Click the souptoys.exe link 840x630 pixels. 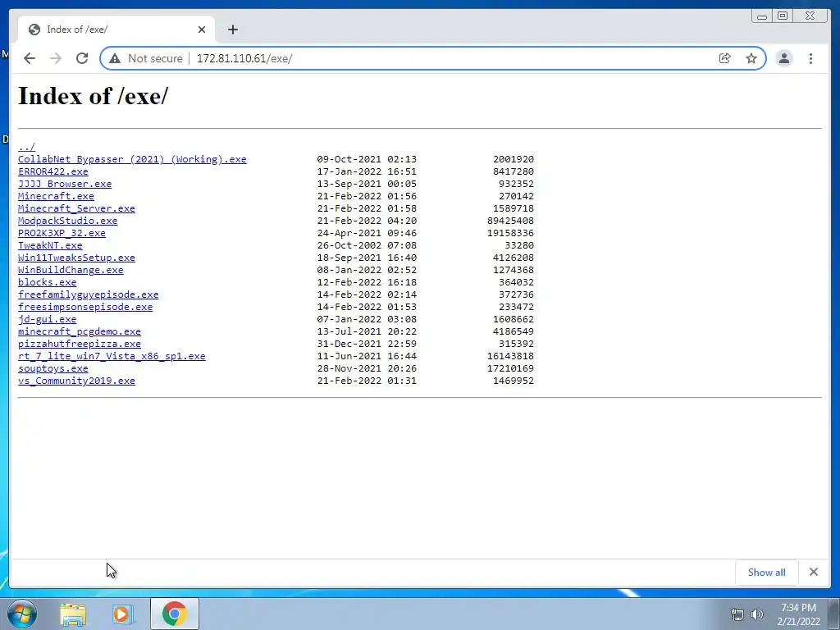click(53, 368)
